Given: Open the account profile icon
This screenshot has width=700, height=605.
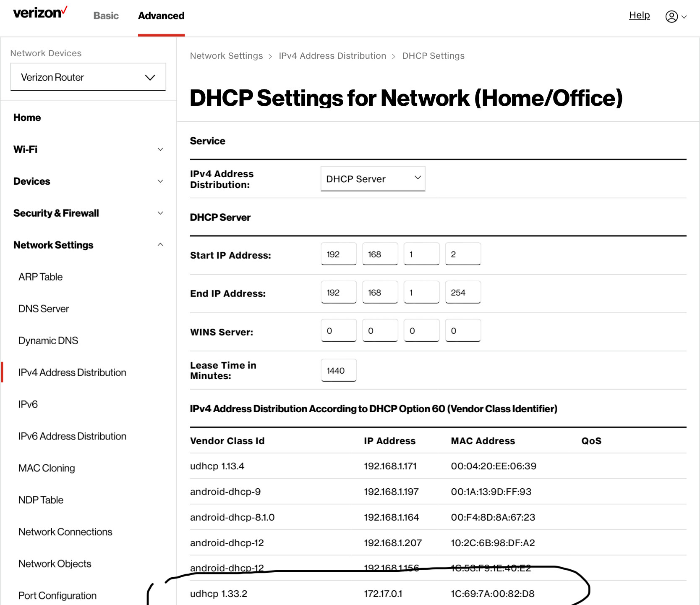Looking at the screenshot, I should 672,16.
